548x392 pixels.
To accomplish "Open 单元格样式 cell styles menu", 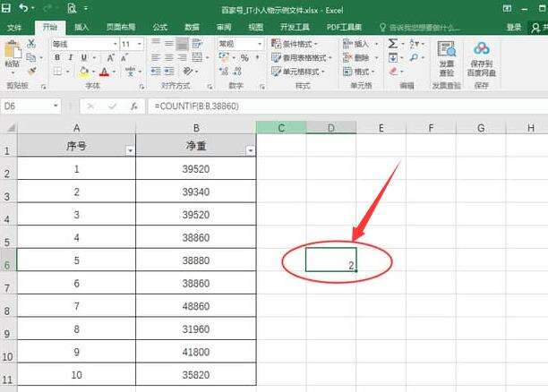I will [298, 72].
